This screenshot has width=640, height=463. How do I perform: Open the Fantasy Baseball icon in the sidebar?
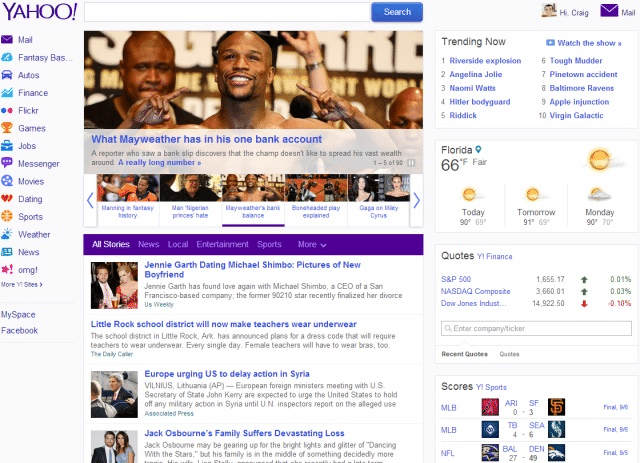coord(7,58)
